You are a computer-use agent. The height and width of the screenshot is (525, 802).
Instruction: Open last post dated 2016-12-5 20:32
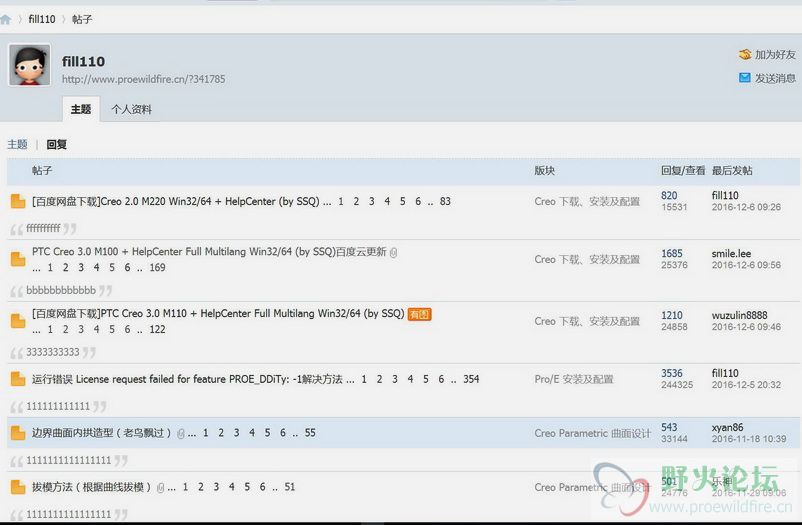point(746,385)
